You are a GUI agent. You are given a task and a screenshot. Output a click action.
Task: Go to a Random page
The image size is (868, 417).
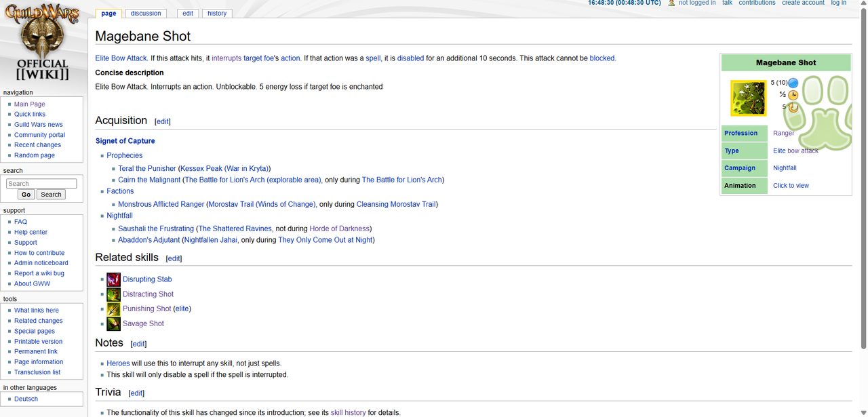pyautogui.click(x=35, y=155)
